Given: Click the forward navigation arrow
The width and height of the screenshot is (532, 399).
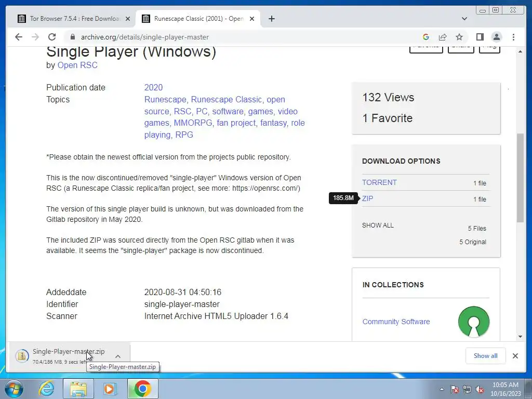Looking at the screenshot, I should click(35, 37).
